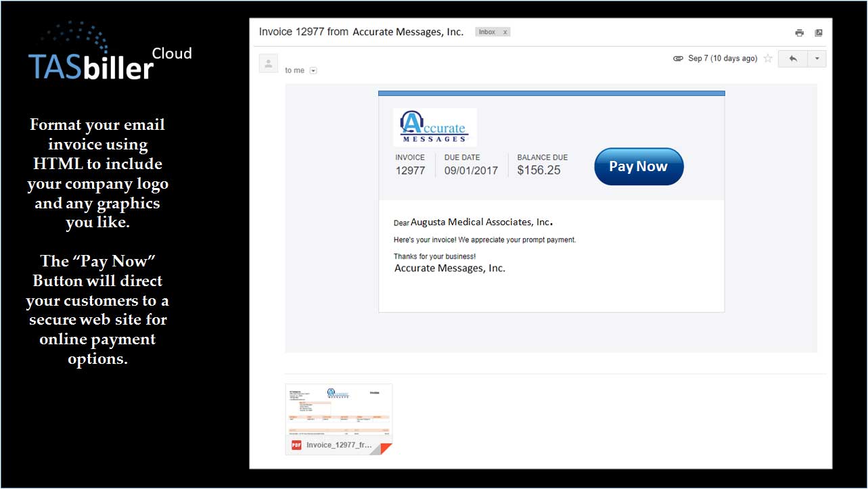Open the Invoice_12977 PDF attachment thumbnail

(x=338, y=419)
